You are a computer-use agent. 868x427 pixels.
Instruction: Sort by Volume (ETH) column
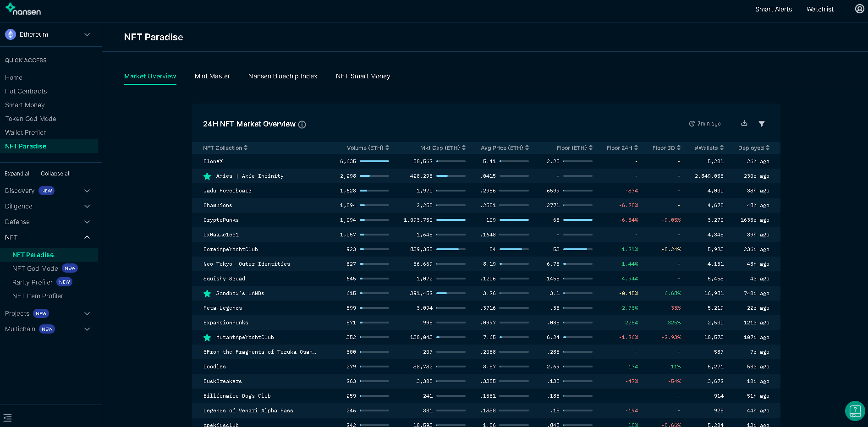368,148
